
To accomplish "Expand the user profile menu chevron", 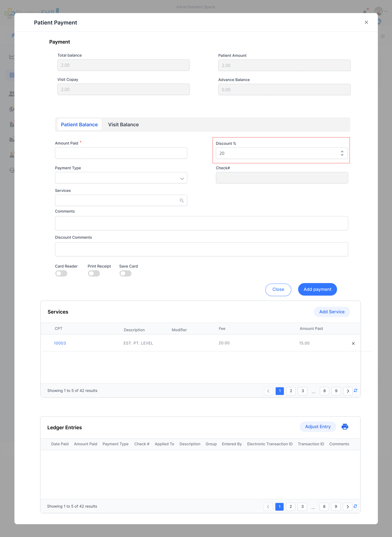I will pyautogui.click(x=386, y=11).
